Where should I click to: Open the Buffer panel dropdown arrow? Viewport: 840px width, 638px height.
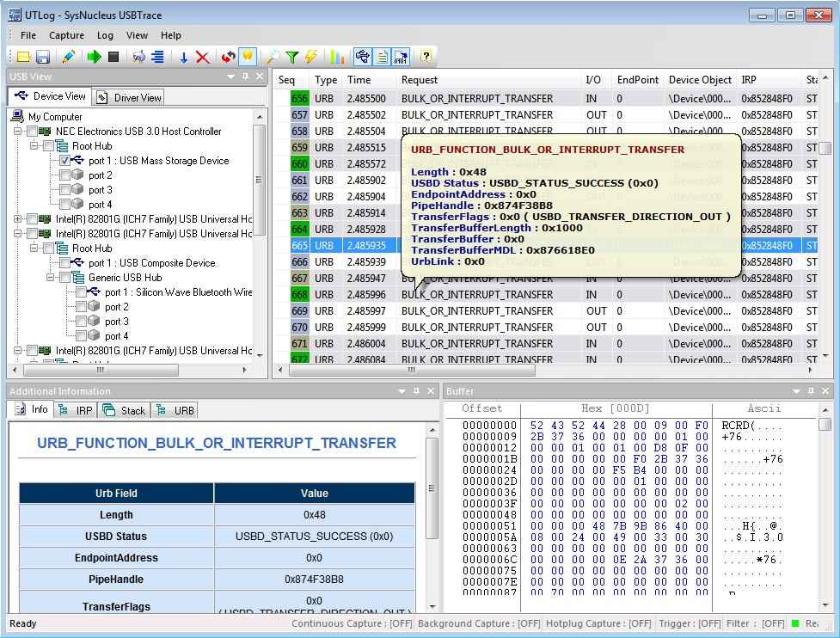coord(797,391)
